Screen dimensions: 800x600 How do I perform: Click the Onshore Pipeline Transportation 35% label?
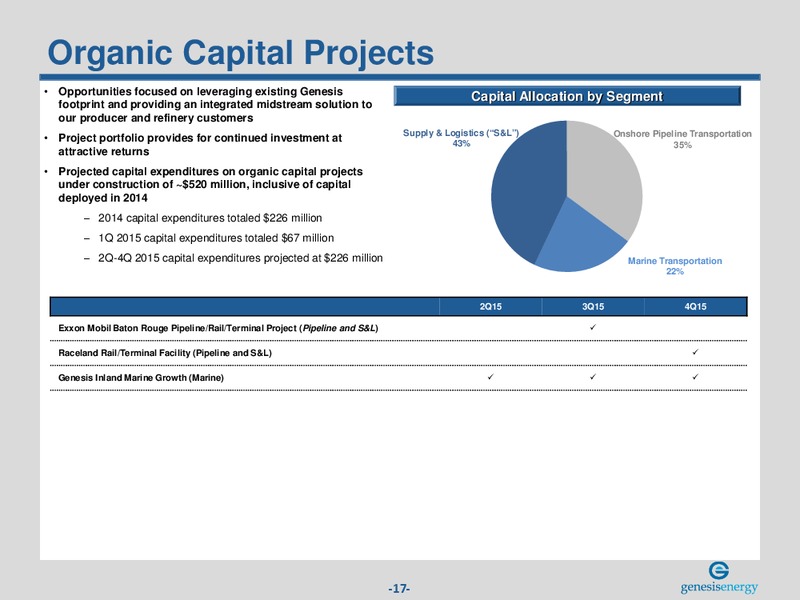point(682,139)
